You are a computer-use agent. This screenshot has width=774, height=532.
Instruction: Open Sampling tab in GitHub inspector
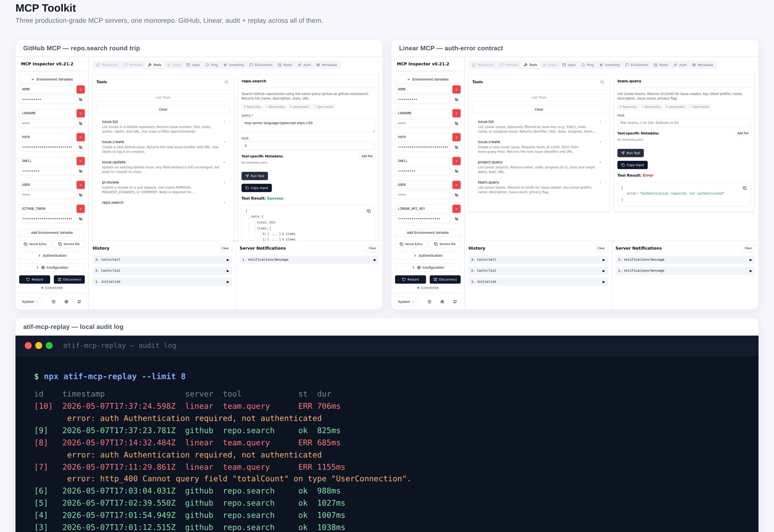click(234, 65)
